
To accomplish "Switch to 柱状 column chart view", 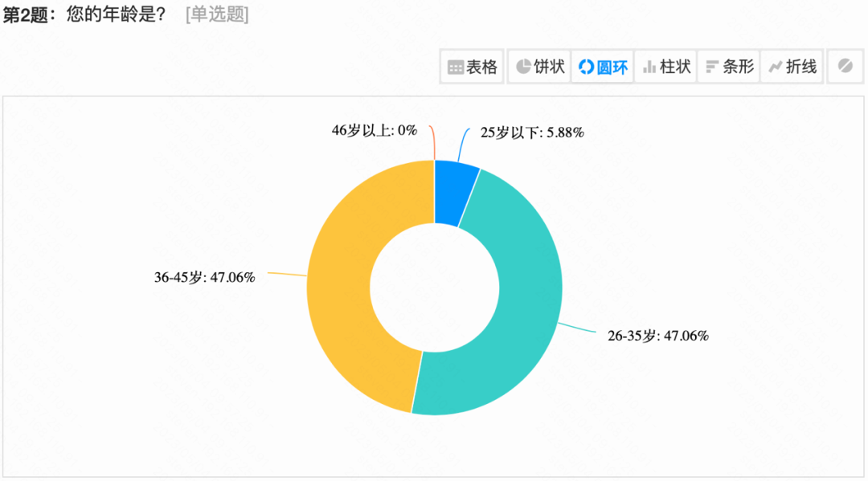I will tap(665, 67).
